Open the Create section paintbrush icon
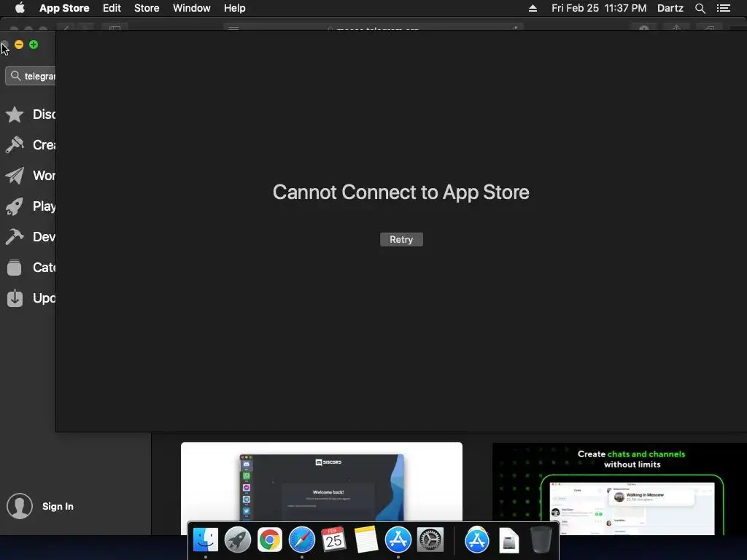The image size is (747, 560). point(15,145)
